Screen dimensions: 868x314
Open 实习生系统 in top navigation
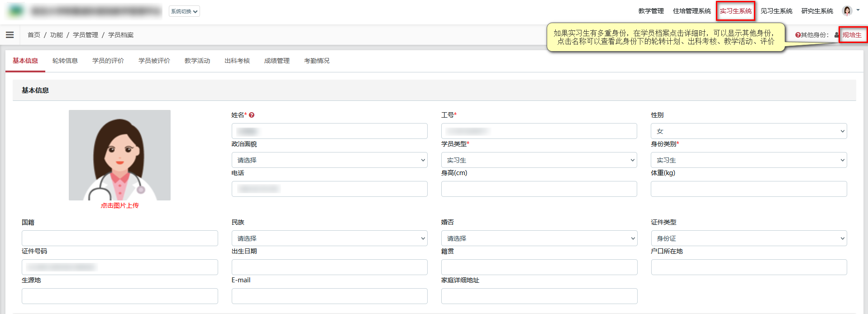[736, 11]
